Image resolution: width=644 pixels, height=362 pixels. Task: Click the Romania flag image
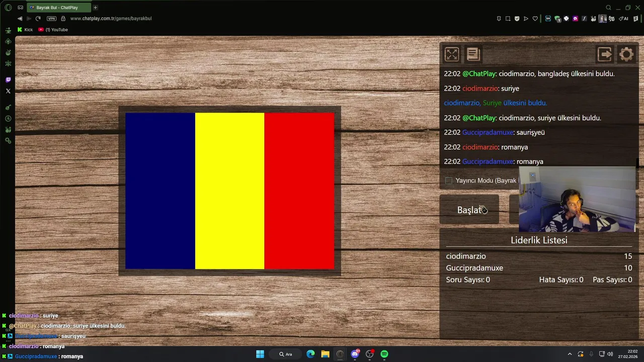[x=229, y=191]
